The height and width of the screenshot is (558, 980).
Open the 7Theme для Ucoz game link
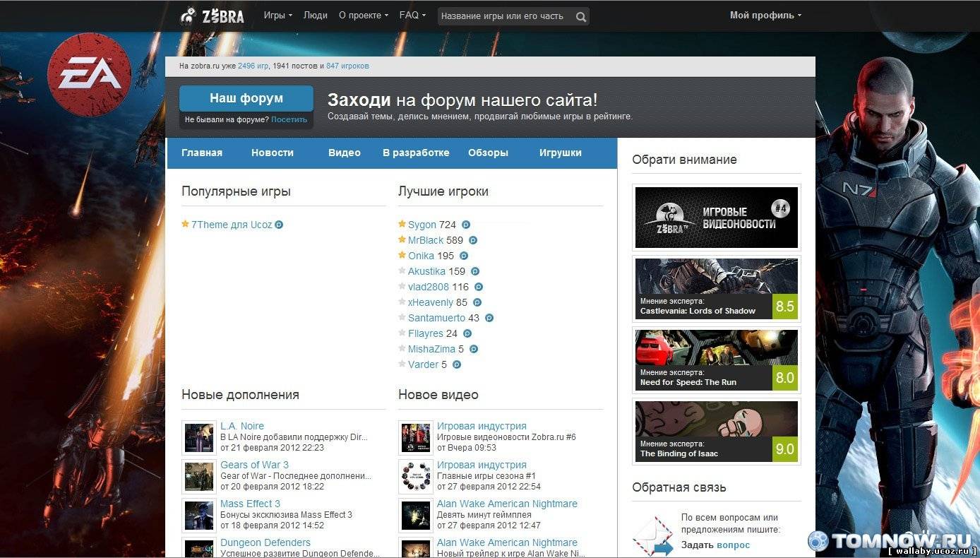232,225
